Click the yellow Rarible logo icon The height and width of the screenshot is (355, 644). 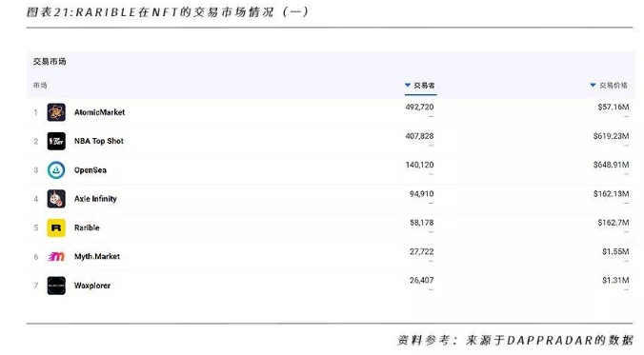click(x=56, y=227)
